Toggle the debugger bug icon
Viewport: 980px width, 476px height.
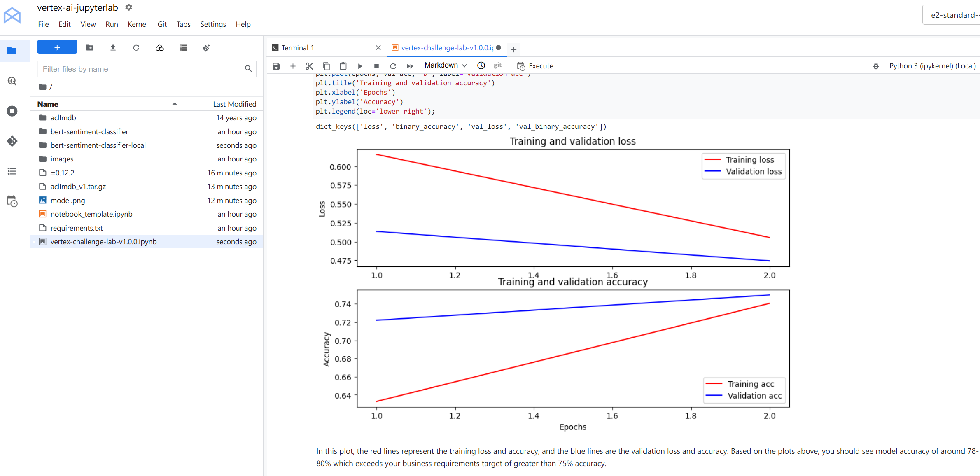pyautogui.click(x=876, y=66)
